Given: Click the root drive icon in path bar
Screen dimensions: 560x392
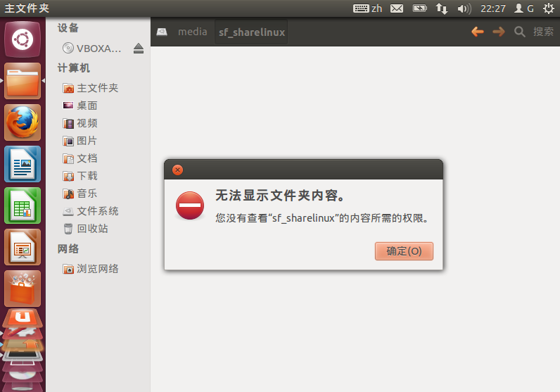Looking at the screenshot, I should [162, 32].
